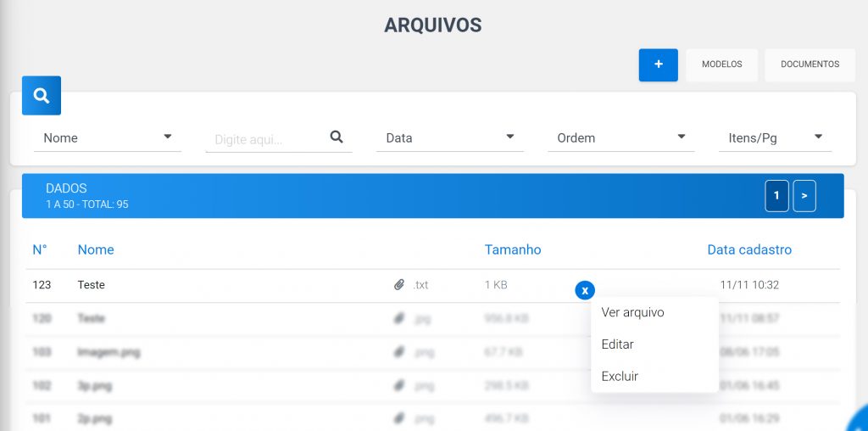Image resolution: width=868 pixels, height=431 pixels.
Task: Click the .txt extension label
Action: pos(420,285)
